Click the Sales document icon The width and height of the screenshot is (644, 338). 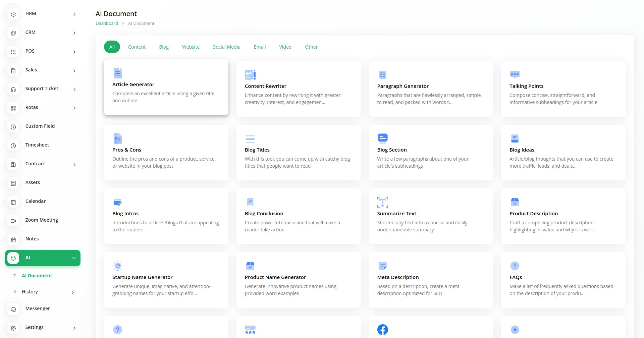point(13,70)
